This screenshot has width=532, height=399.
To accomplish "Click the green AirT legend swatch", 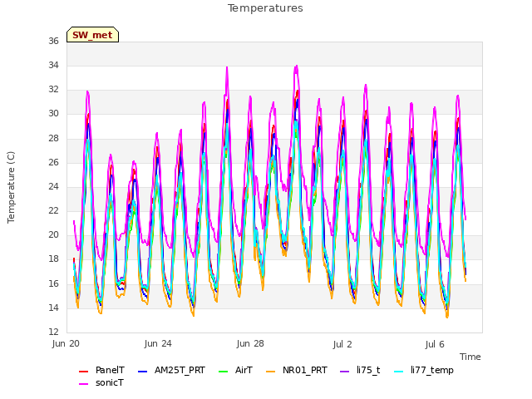I will pos(224,372).
